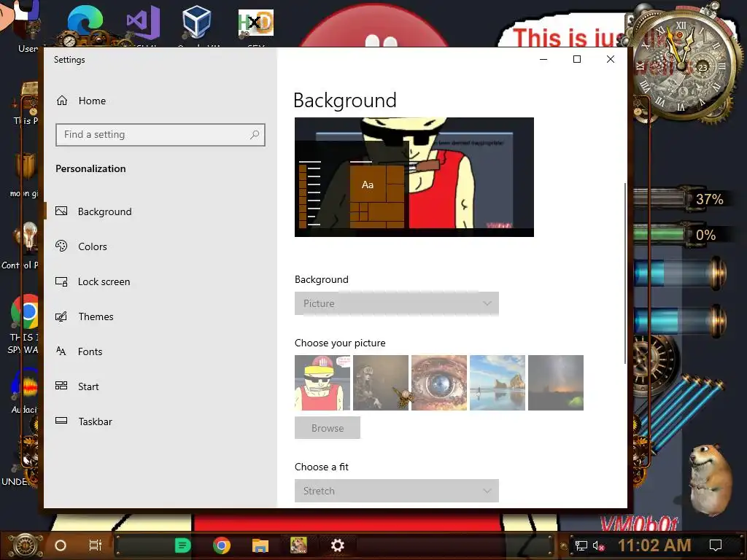Select the Taskbar icon in sidebar
This screenshot has width=747, height=560.
click(61, 421)
